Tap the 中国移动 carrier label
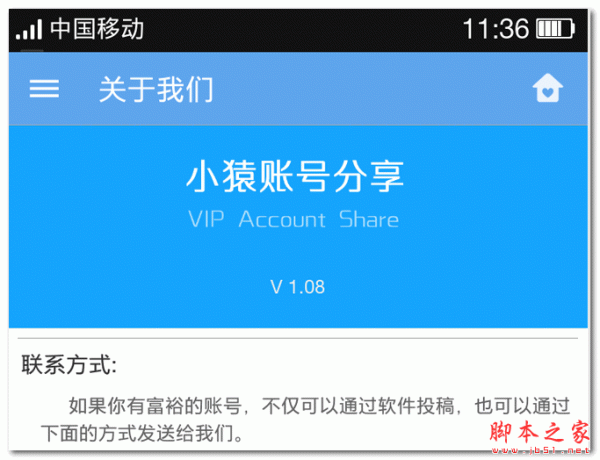This screenshot has height=460, width=600. pyautogui.click(x=97, y=29)
